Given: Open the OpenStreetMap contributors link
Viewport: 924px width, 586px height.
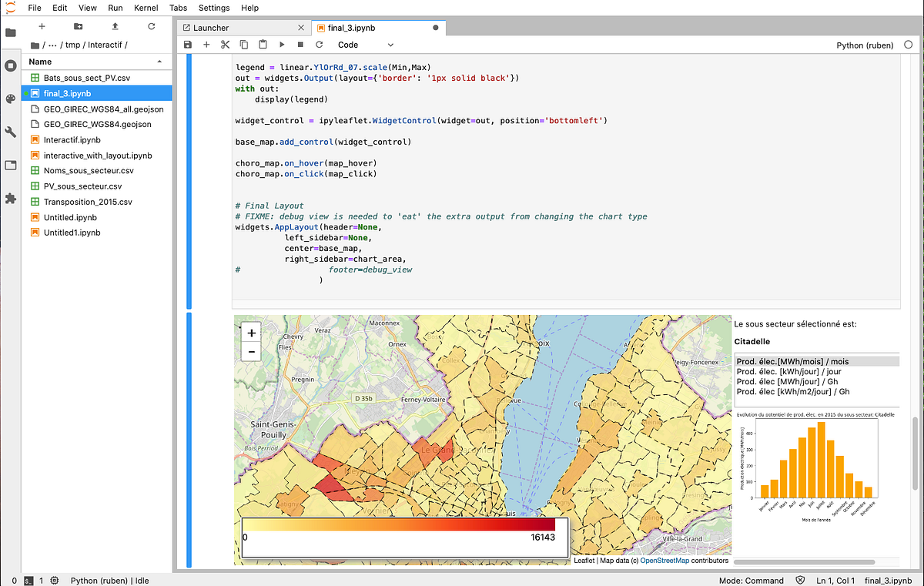Looking at the screenshot, I should [665, 560].
